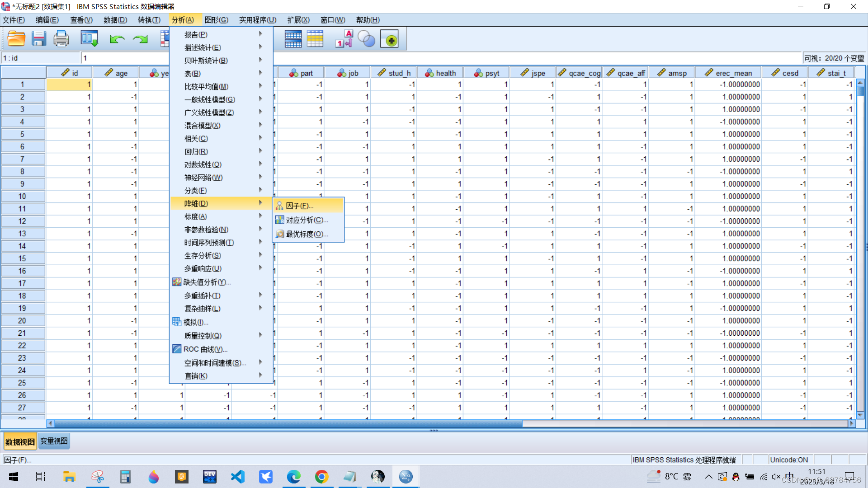Screen dimensions: 868x488
Task: Click the value labels toolbar icon
Action: click(344, 39)
